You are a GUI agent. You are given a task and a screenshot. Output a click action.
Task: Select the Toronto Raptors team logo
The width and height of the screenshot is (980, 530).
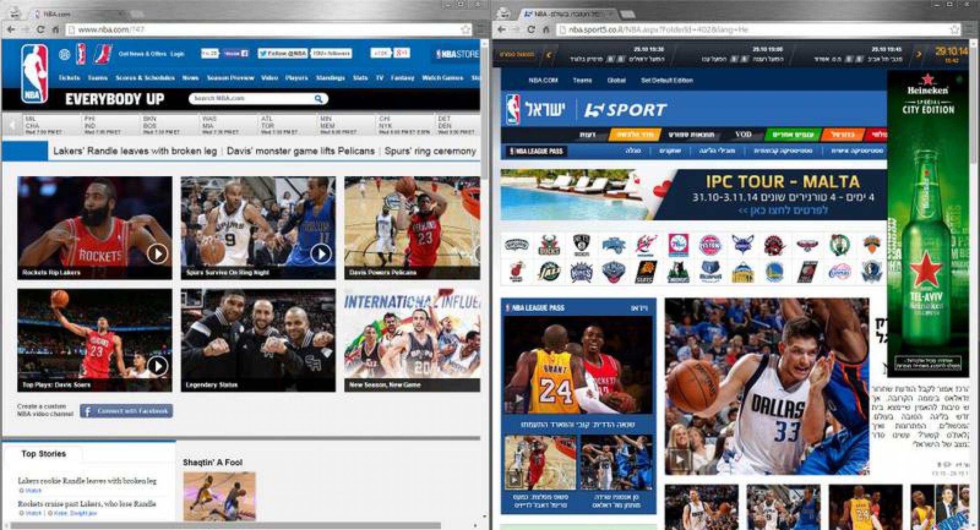(x=774, y=245)
